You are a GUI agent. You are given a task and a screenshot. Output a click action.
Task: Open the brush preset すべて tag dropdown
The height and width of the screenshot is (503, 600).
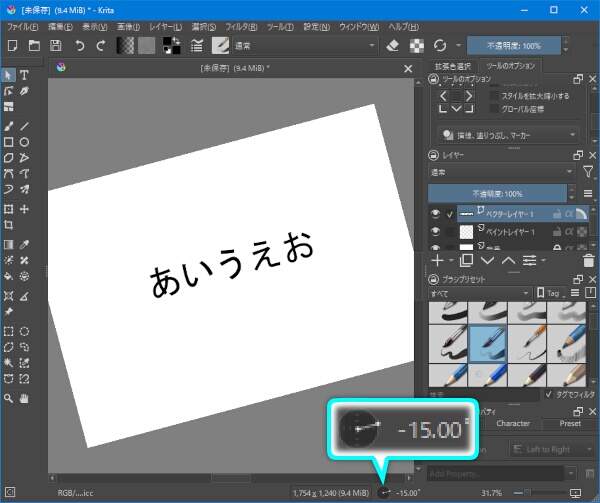(x=479, y=293)
